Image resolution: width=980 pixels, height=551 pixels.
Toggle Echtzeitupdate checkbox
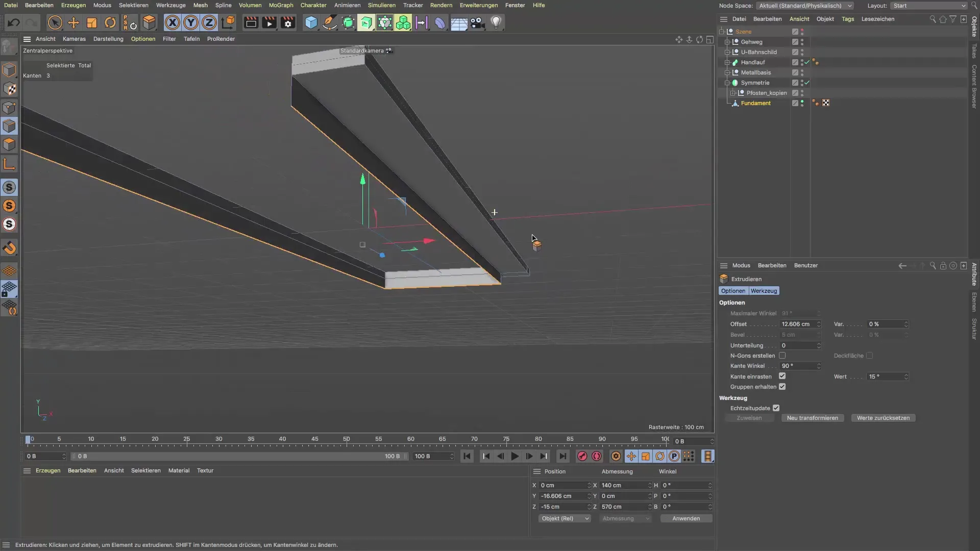(776, 408)
